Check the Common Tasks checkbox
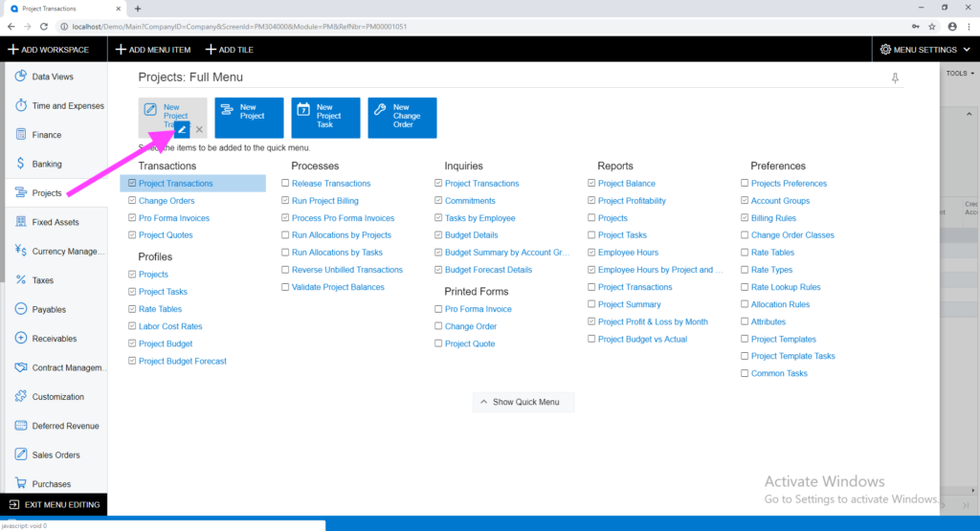The width and height of the screenshot is (980, 531). coord(745,373)
